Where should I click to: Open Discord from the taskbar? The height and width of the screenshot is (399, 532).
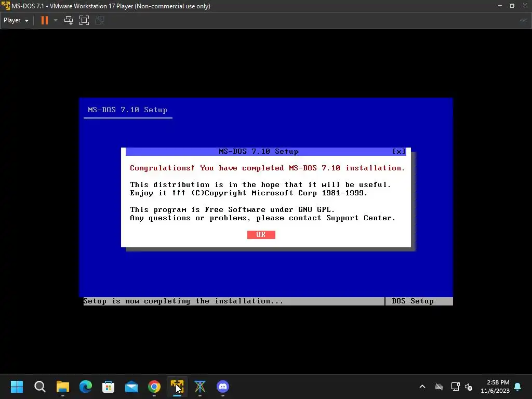click(x=223, y=387)
